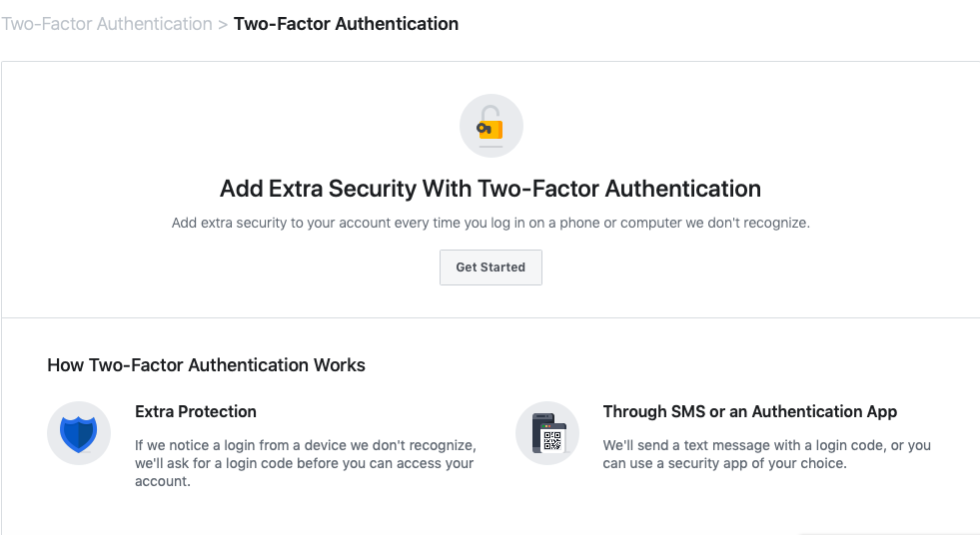Image resolution: width=980 pixels, height=535 pixels.
Task: Click the Get Started button
Action: (490, 267)
